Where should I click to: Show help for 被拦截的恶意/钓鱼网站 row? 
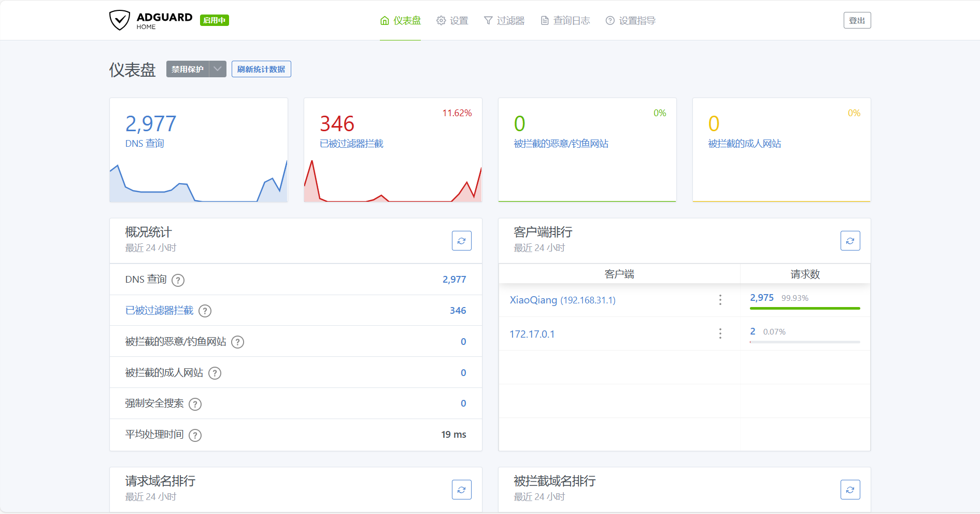tap(238, 342)
